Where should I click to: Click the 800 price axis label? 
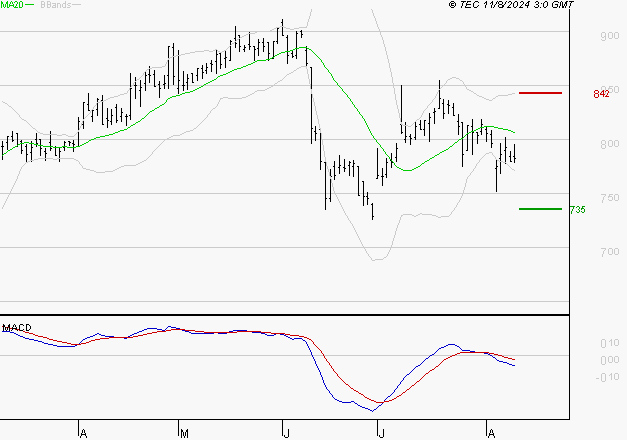pos(609,144)
